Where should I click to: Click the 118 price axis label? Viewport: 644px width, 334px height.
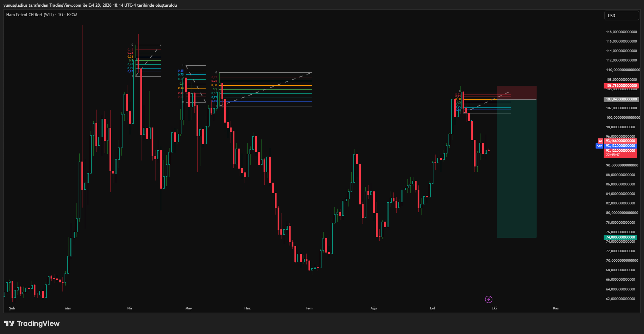[x=621, y=32]
